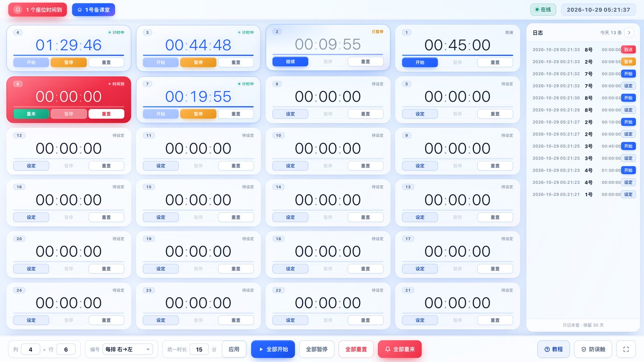Image resolution: width=644 pixels, height=362 pixels.
Task: Click 继续 to resume seat 2
Action: coord(290,61)
